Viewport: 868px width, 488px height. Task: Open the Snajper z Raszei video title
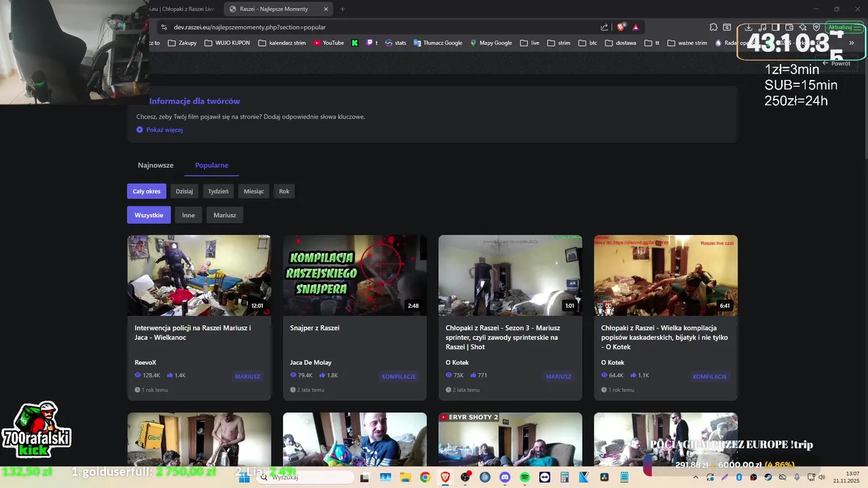point(315,328)
